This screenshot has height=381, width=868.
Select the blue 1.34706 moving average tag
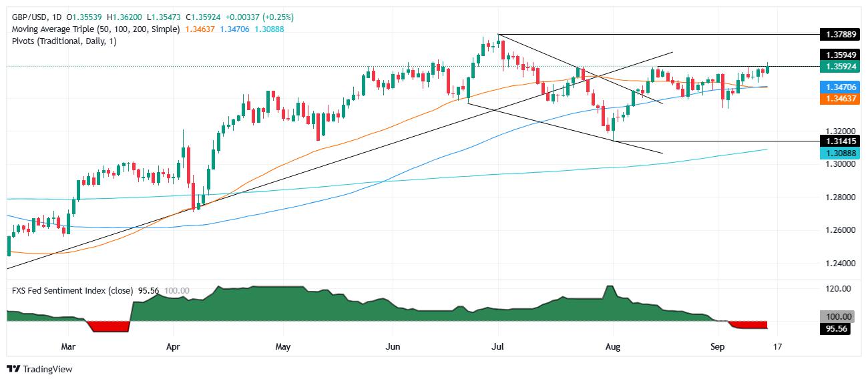pos(836,87)
